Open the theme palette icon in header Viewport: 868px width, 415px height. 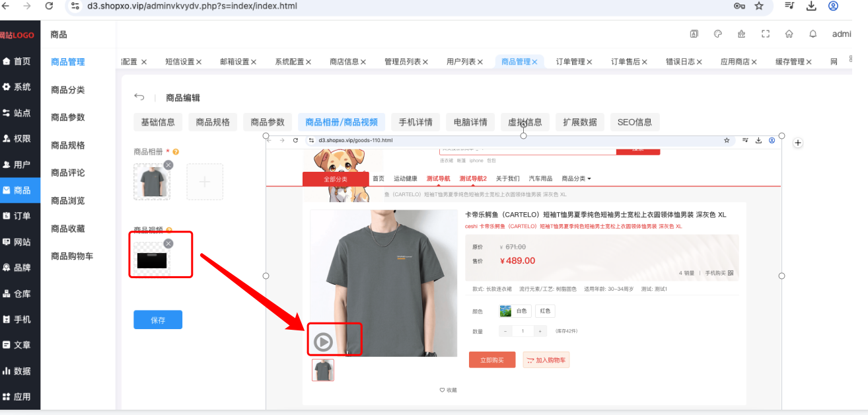pos(718,34)
